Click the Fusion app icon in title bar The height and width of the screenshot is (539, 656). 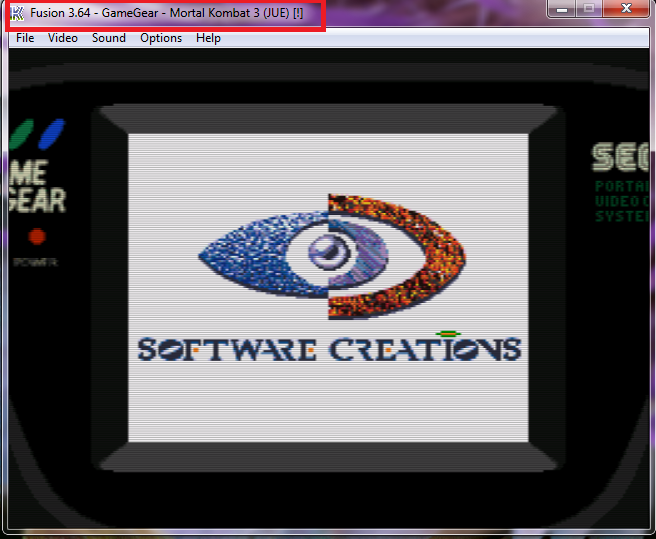click(x=17, y=13)
